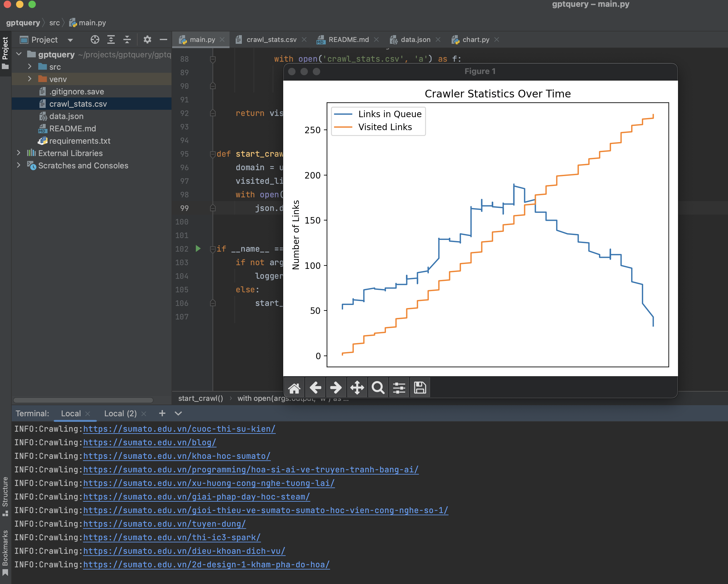Select the Zoom magnifier tool in Figure 1
Viewport: 728px width, 584px height.
pyautogui.click(x=378, y=388)
